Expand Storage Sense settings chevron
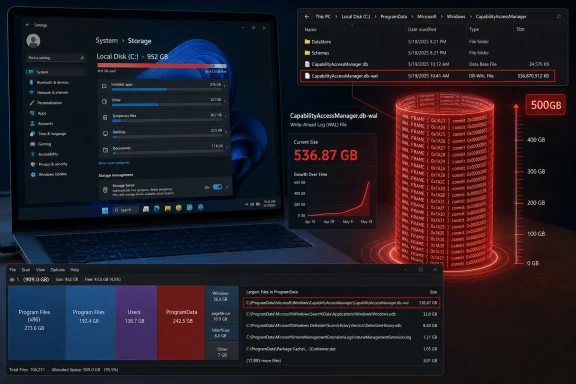 click(x=227, y=187)
